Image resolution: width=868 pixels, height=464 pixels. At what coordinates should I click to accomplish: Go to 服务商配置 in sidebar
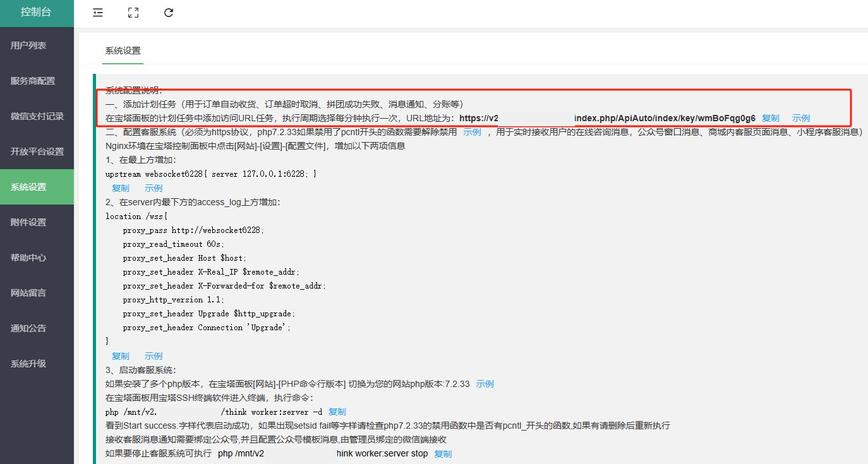[33, 81]
